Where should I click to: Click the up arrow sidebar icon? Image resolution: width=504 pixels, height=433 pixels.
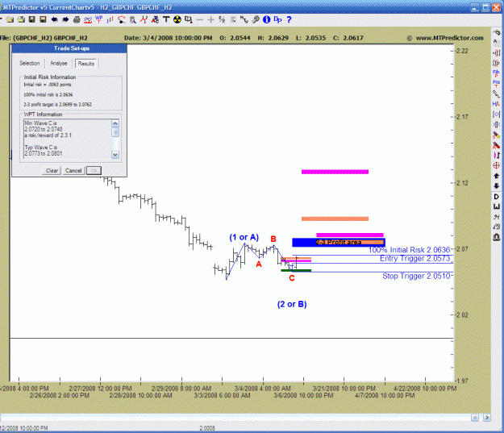496,176
